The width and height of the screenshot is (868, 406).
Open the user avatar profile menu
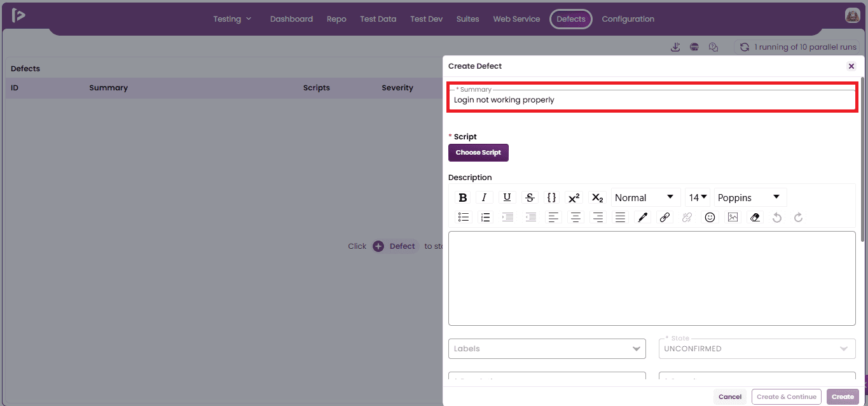pyautogui.click(x=853, y=16)
